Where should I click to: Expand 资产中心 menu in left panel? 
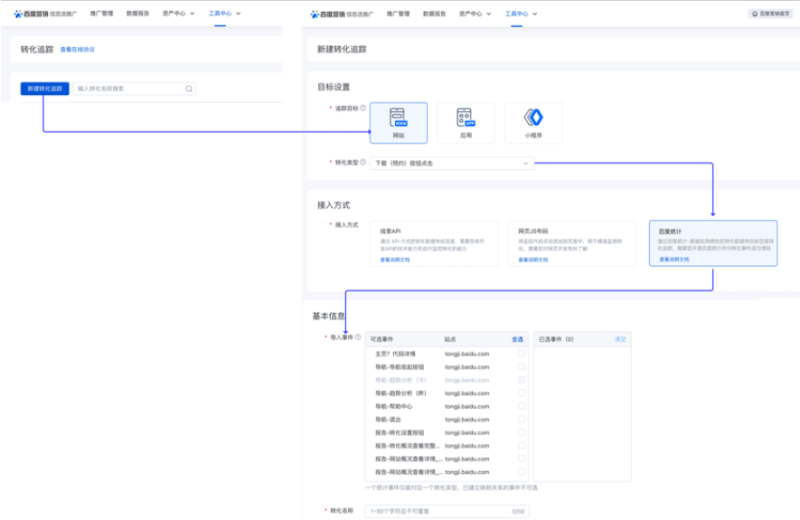point(179,14)
